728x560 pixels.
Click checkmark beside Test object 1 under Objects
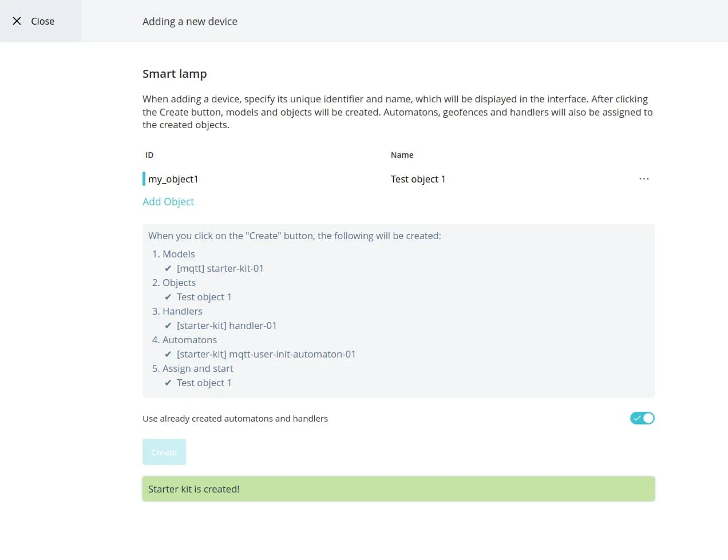pos(168,297)
